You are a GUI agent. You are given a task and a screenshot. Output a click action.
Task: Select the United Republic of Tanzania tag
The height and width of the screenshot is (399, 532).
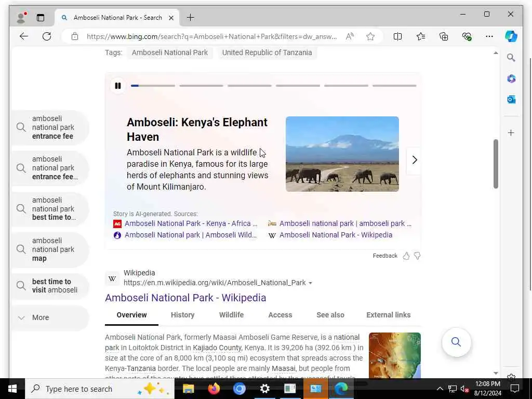267,52
